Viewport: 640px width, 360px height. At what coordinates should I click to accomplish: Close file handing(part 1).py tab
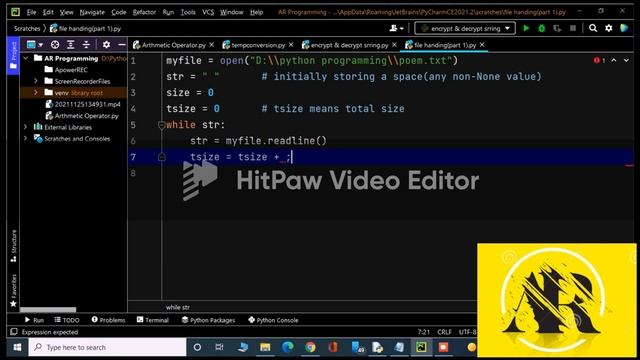coord(482,44)
